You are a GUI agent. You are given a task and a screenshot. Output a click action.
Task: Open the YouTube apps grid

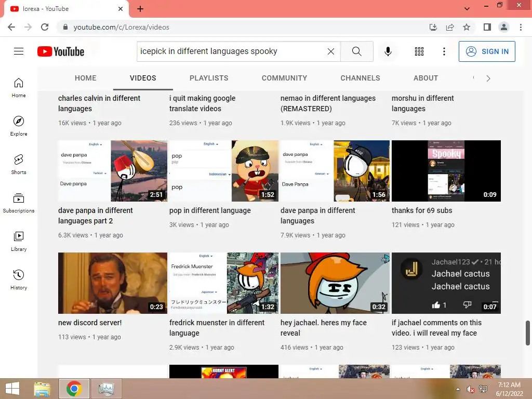(419, 51)
